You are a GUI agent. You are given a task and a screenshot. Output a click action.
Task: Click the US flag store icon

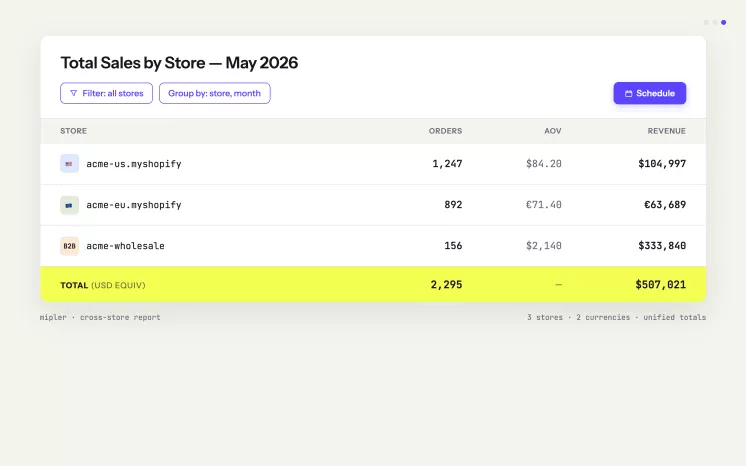coord(69,164)
